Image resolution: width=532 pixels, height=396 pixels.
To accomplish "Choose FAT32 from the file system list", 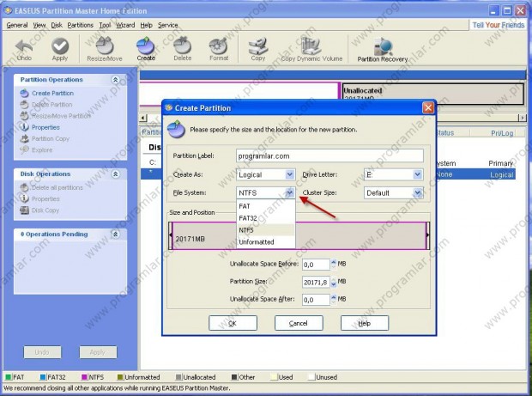I will click(x=266, y=218).
